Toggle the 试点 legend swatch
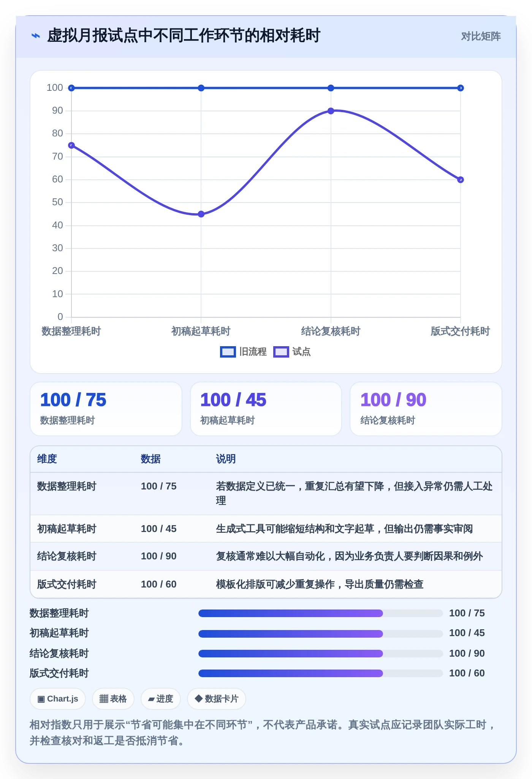The height and width of the screenshot is (779, 532). pos(281,352)
